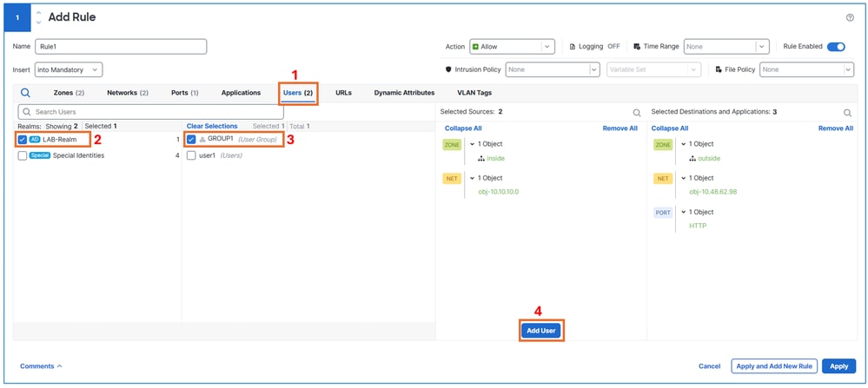Click the help question mark icon
This screenshot has width=868, height=388.
tap(850, 17)
